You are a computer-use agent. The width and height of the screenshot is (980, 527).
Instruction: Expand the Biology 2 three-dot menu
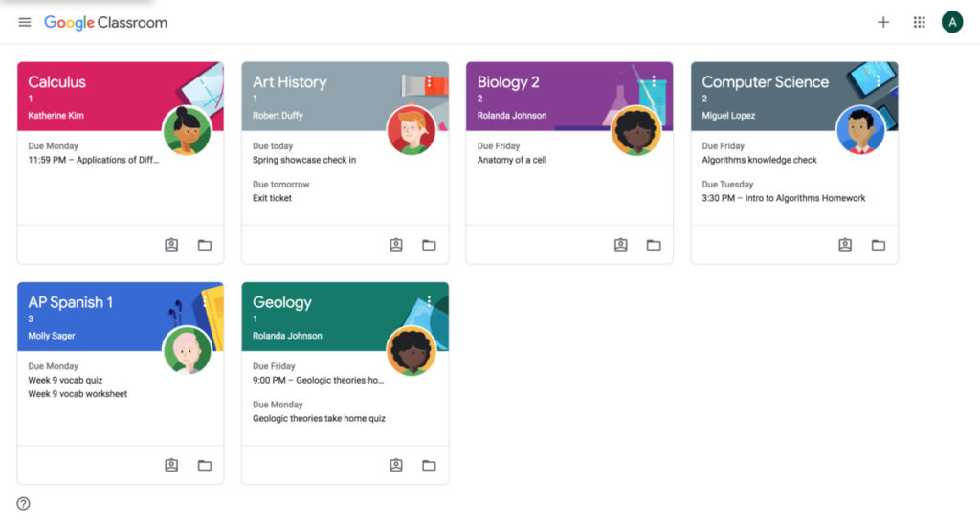(654, 82)
